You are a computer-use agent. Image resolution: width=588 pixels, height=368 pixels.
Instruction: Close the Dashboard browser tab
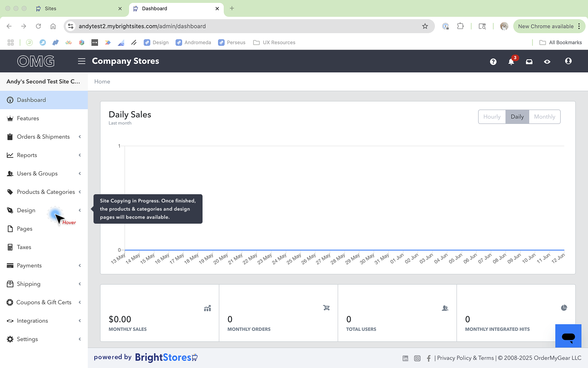(x=217, y=9)
